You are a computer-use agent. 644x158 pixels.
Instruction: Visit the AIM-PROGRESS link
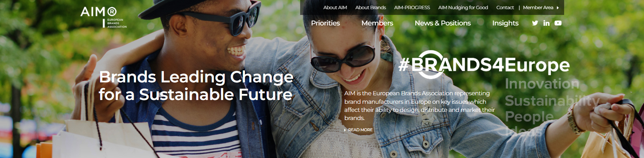click(412, 7)
